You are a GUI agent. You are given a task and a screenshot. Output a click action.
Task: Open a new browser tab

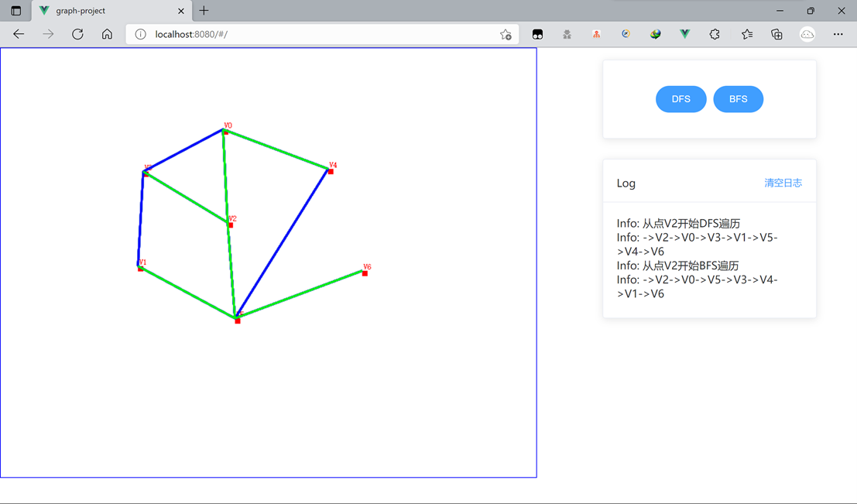[x=204, y=10]
